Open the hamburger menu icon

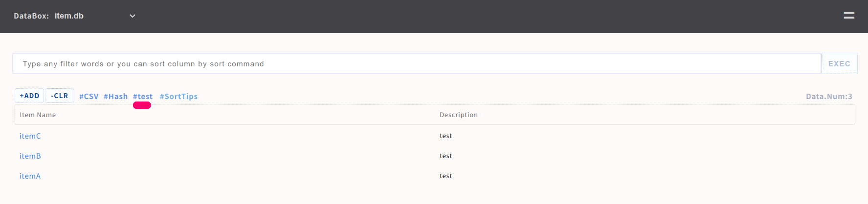coord(849,16)
